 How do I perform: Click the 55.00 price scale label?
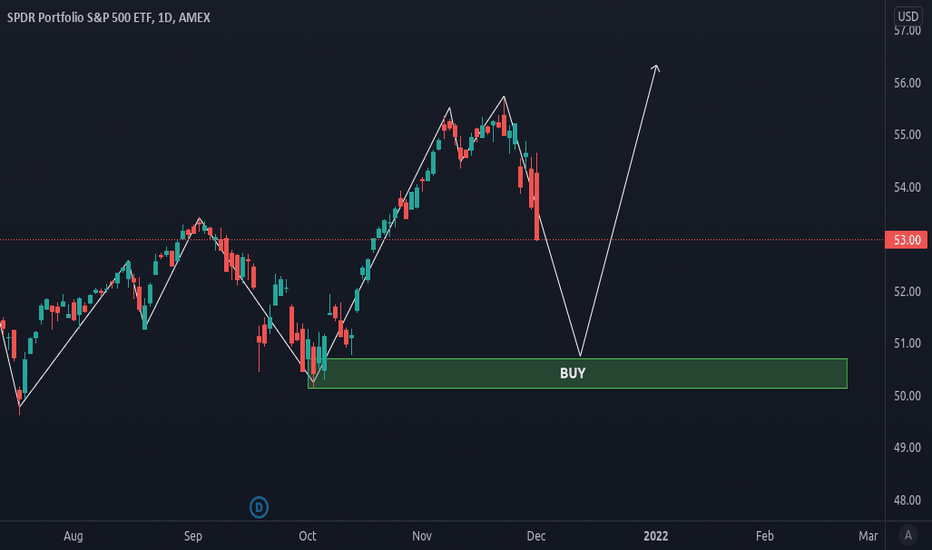[x=907, y=134]
